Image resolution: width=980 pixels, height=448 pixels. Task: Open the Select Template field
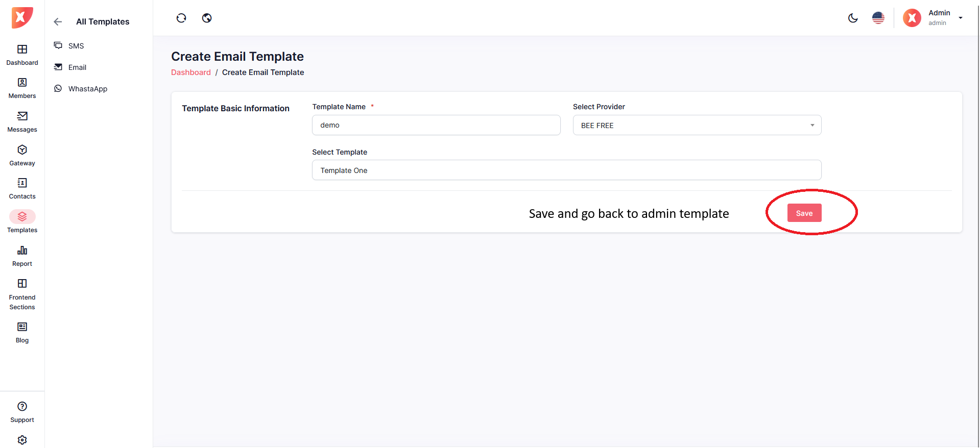[x=566, y=170]
